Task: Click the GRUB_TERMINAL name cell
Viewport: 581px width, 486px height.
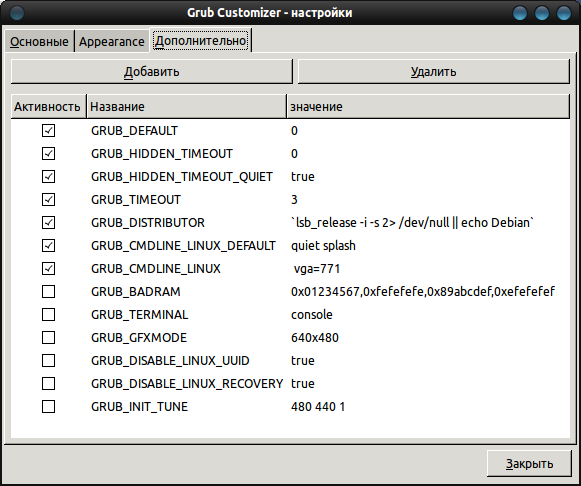Action: [140, 315]
